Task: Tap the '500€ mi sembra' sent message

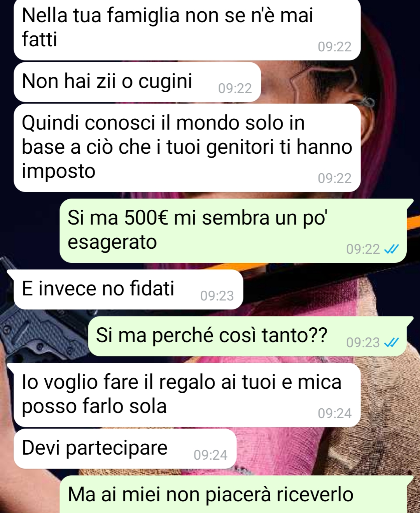Action: (233, 230)
